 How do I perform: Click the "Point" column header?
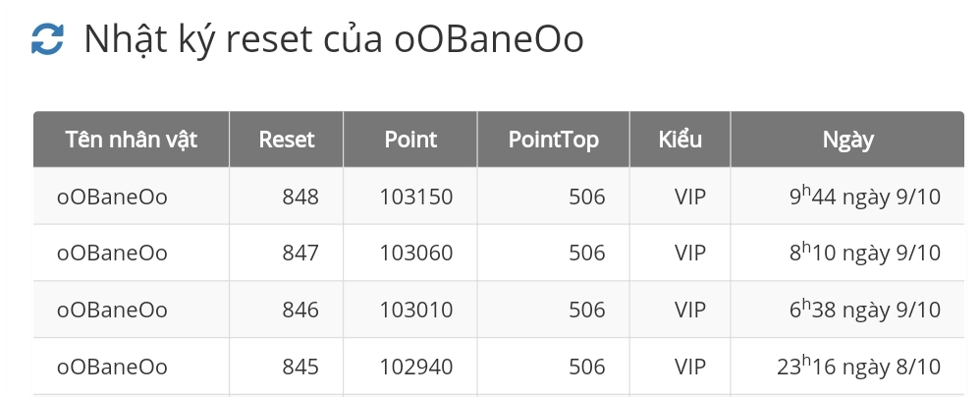410,140
